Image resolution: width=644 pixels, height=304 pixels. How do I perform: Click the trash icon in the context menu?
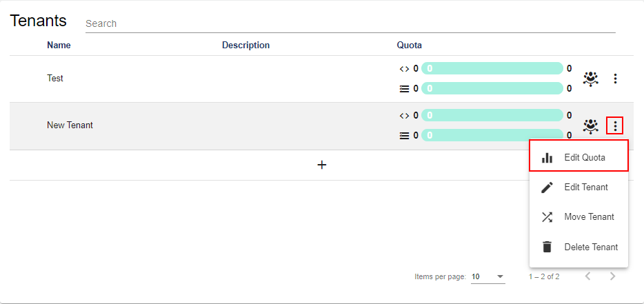(x=547, y=247)
